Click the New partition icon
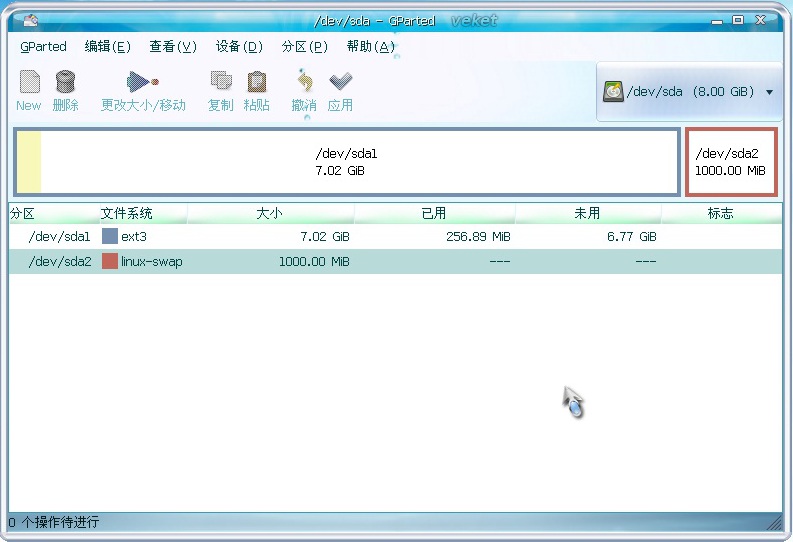Screen dimensions: 793x542 (x=29, y=81)
